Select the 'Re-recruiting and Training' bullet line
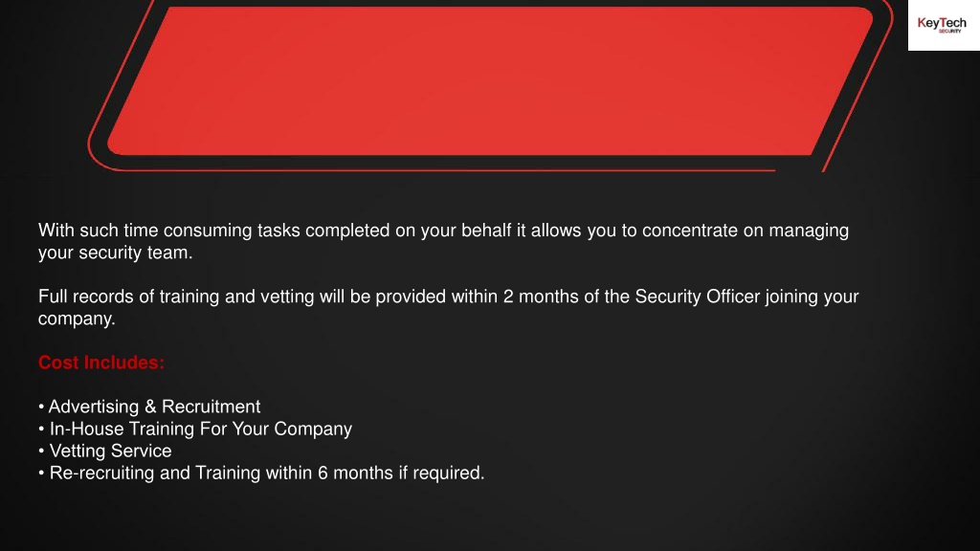Image resolution: width=980 pixels, height=551 pixels. (x=261, y=473)
